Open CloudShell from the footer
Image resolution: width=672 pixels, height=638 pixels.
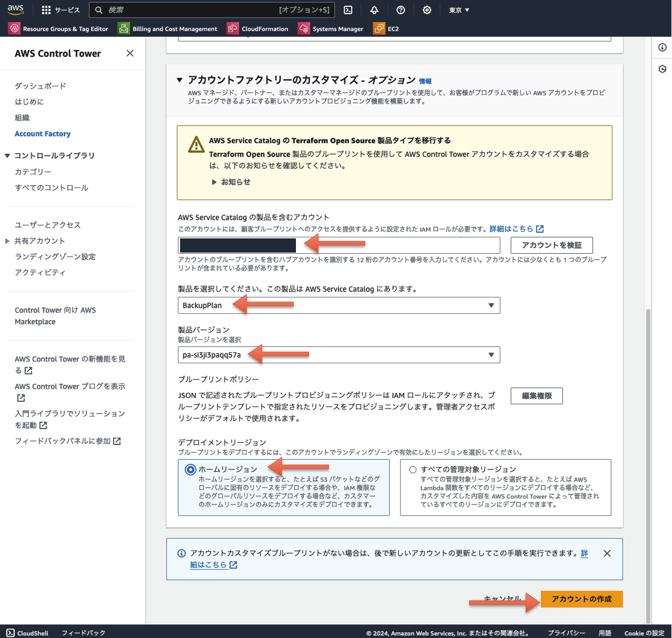tap(27, 632)
